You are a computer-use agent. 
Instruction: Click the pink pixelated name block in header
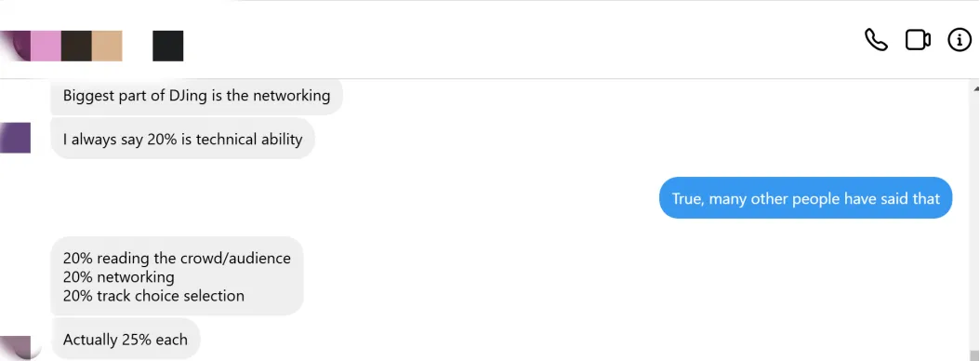[x=46, y=46]
